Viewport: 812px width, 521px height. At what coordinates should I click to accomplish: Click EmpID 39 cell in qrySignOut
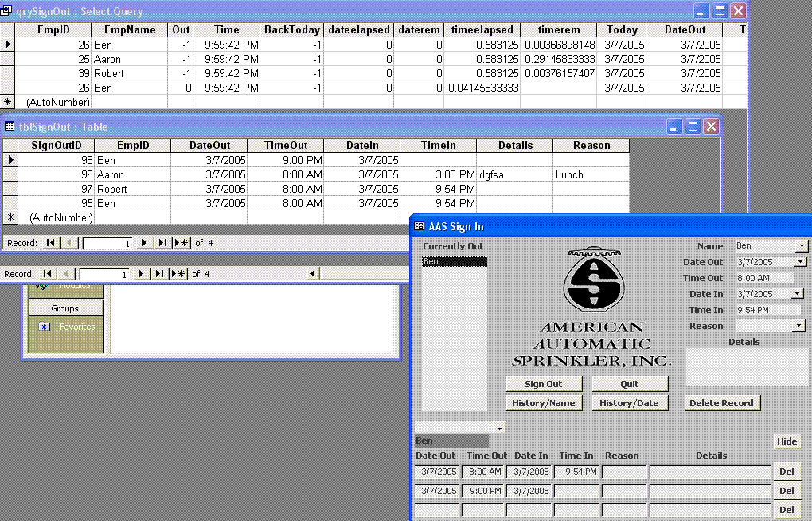click(x=53, y=73)
